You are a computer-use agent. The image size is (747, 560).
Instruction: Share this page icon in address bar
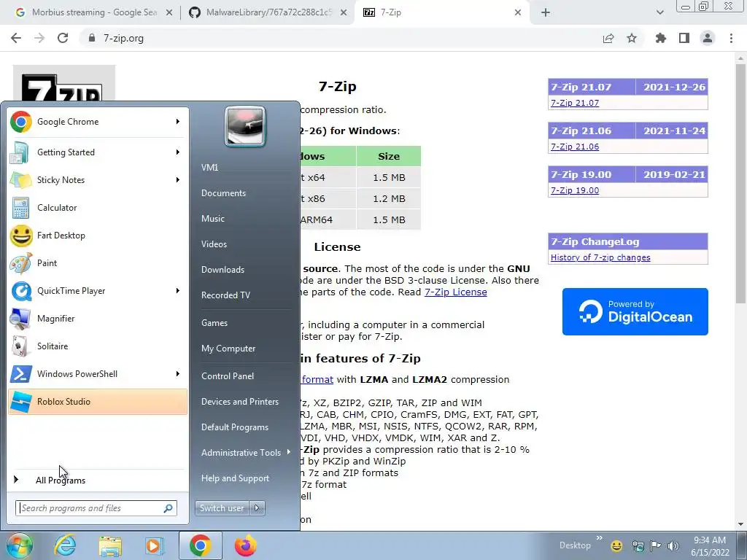click(608, 39)
